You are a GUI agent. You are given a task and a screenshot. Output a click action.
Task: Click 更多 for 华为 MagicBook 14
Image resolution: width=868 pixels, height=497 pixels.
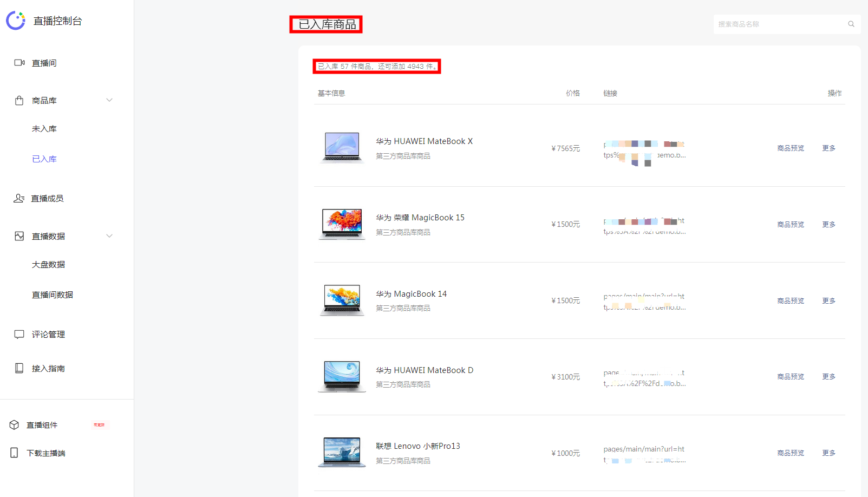coord(829,300)
